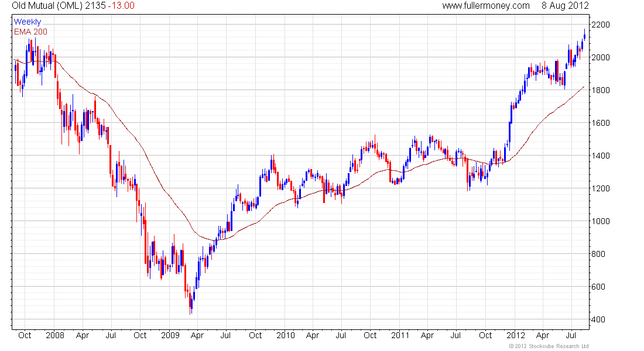Click the '2200' price axis label

click(601, 25)
